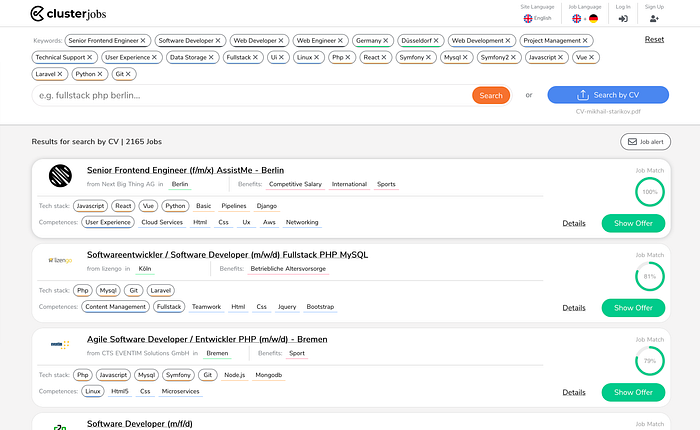Open the Log In icon
This screenshot has height=430, width=700.
pyautogui.click(x=623, y=18)
